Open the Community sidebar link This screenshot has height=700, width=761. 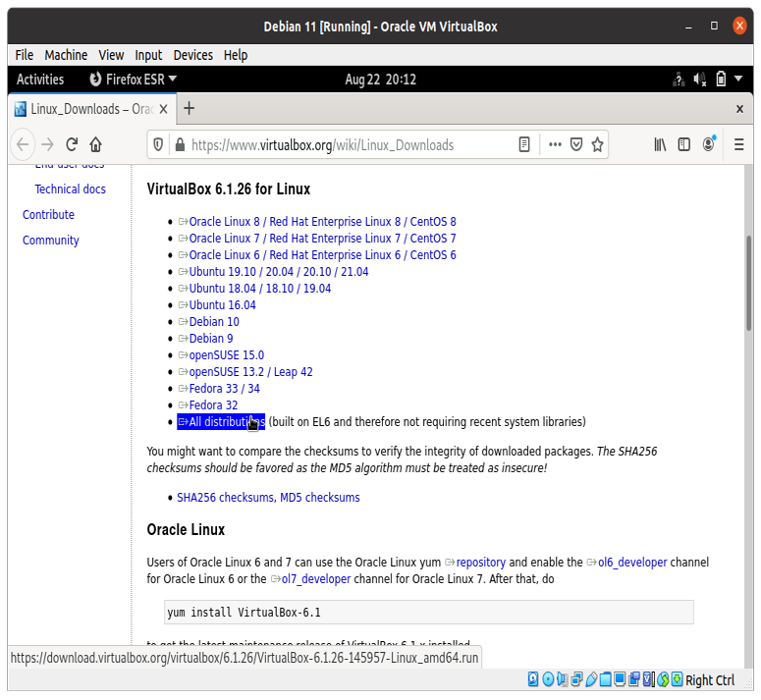click(50, 241)
